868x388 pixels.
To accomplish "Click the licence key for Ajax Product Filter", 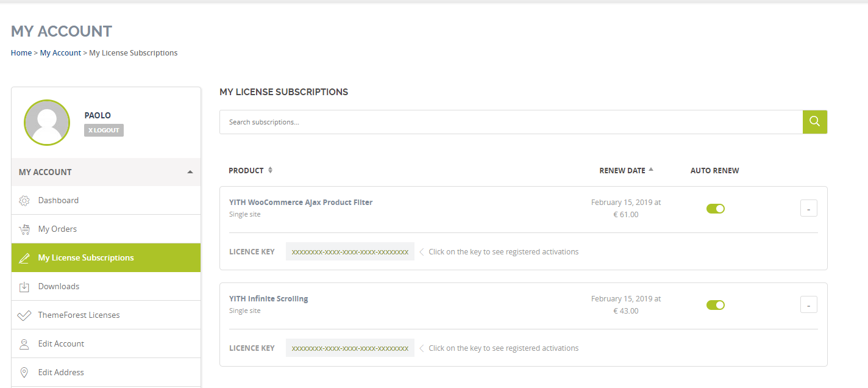I will [350, 251].
